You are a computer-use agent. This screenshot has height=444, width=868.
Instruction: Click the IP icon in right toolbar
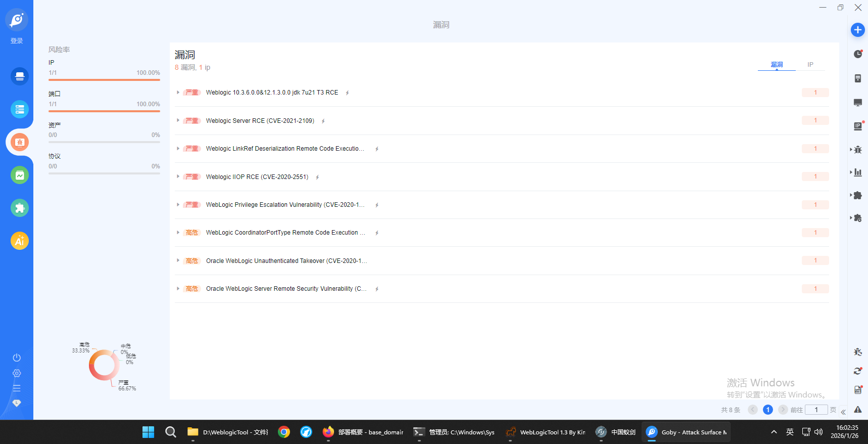click(858, 126)
